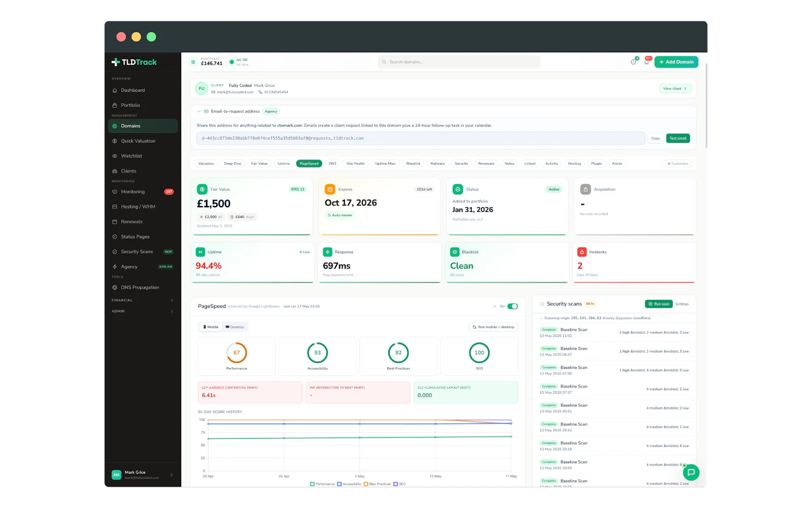
Task: Expand the Admin sidebar section
Action: [143, 311]
